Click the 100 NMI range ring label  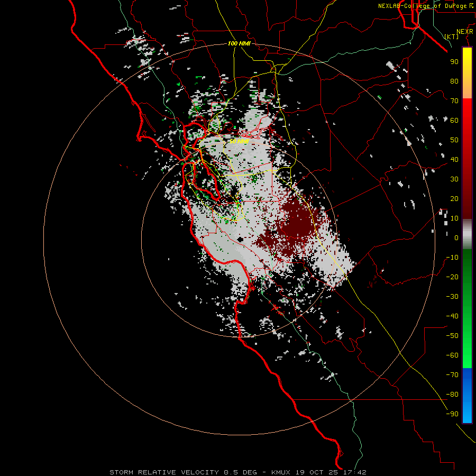[239, 43]
